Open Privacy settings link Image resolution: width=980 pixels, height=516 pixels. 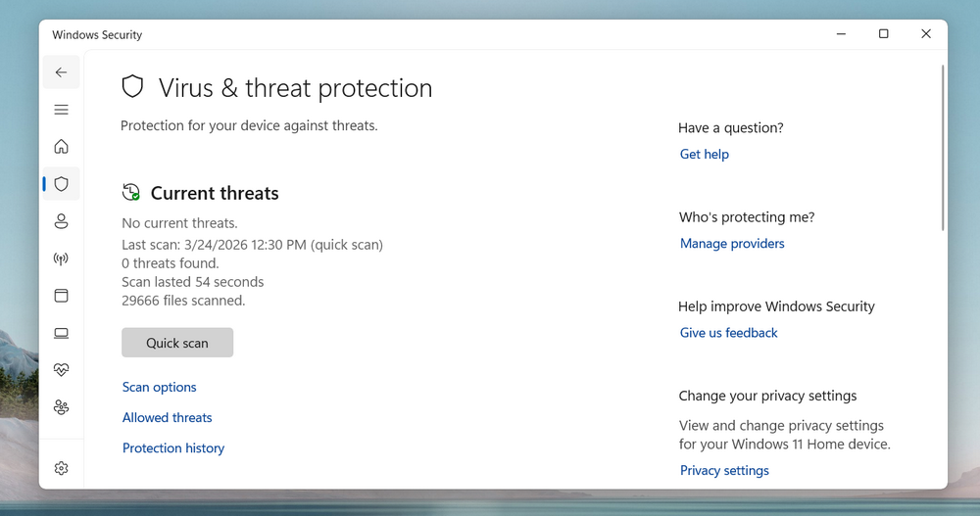point(724,471)
